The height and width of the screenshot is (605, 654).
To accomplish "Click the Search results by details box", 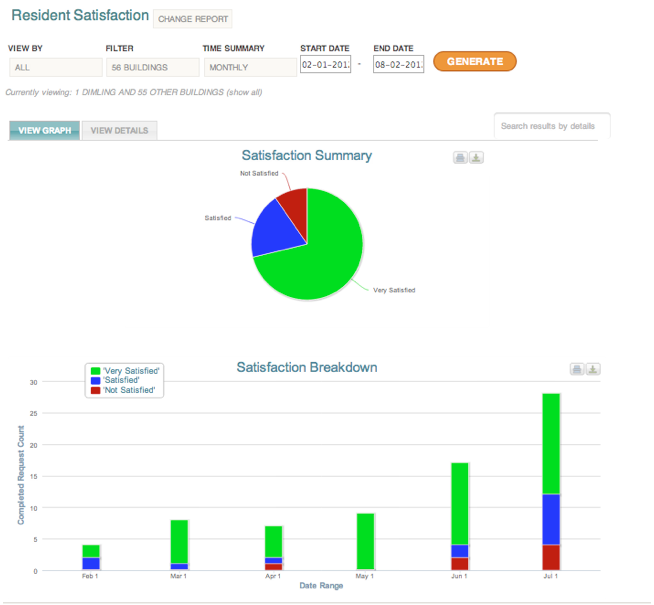I will (x=552, y=126).
